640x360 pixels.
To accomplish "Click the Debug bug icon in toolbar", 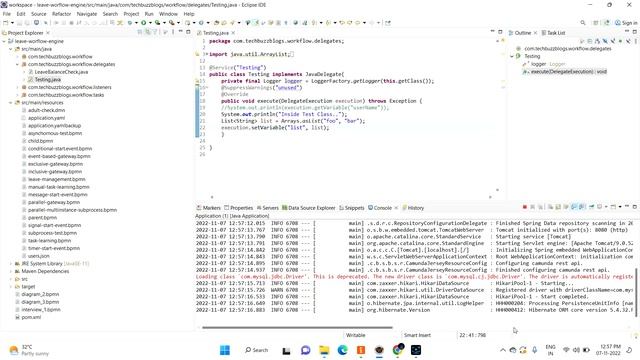I will (x=129, y=23).
